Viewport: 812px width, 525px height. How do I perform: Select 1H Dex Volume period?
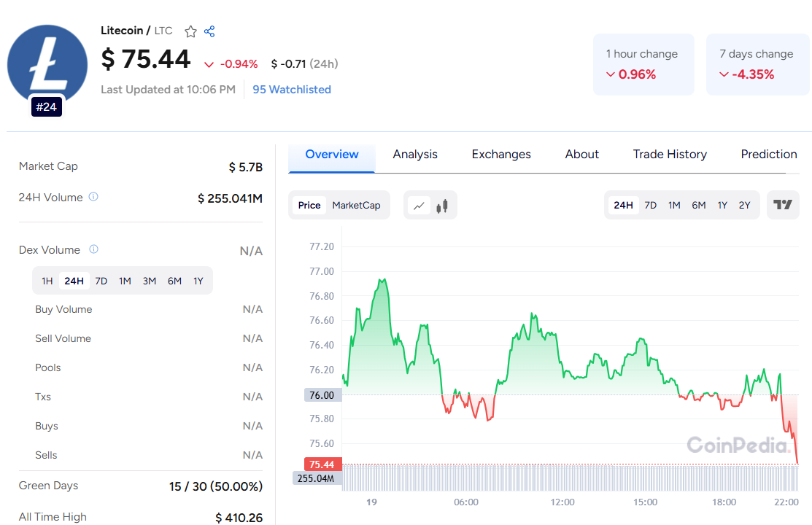pos(47,281)
